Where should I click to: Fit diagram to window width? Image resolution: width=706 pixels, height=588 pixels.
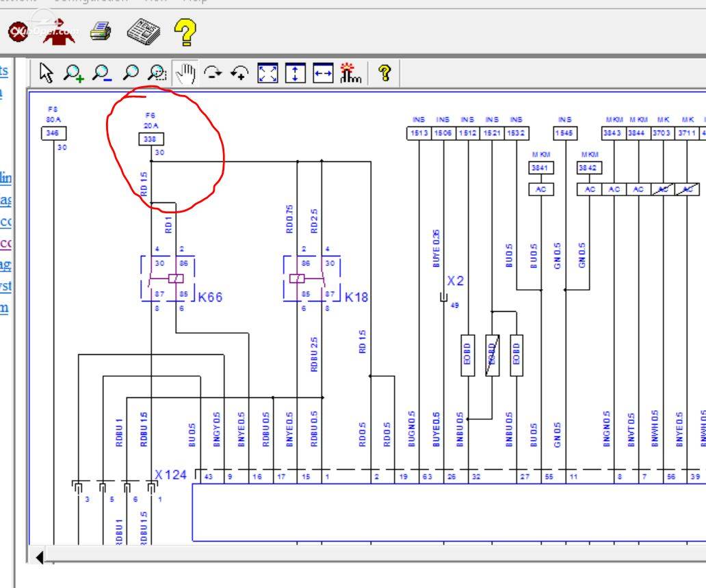(323, 73)
